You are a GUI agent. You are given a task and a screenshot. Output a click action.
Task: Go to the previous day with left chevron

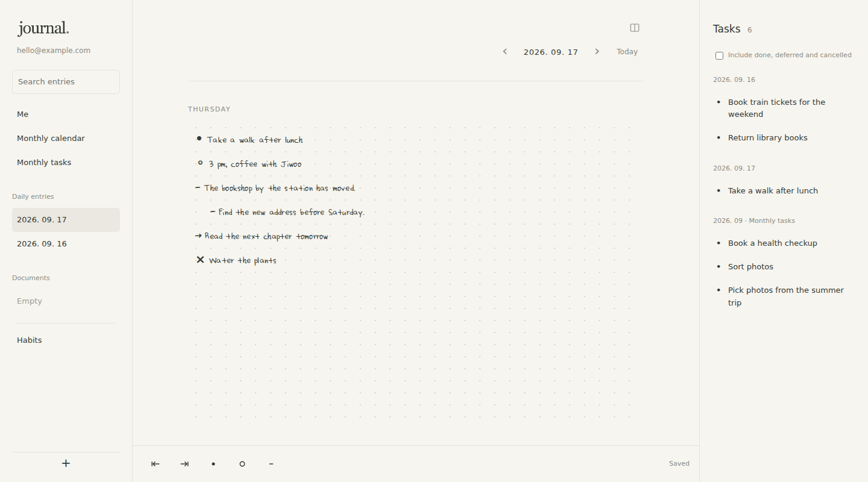[505, 52]
